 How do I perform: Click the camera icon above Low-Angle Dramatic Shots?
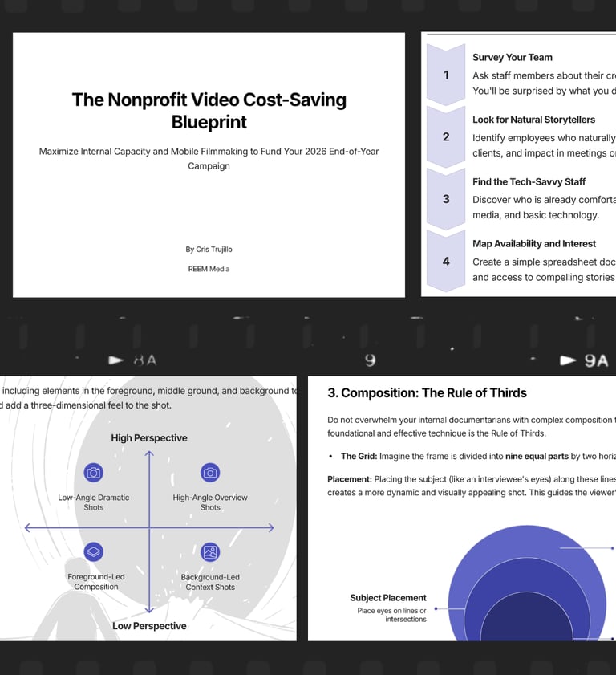93,473
